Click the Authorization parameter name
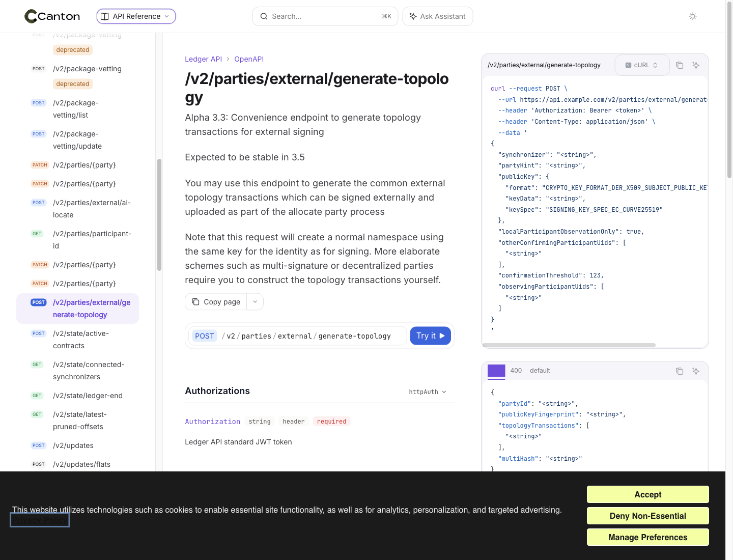Viewport: 733px width, 560px height. [212, 422]
